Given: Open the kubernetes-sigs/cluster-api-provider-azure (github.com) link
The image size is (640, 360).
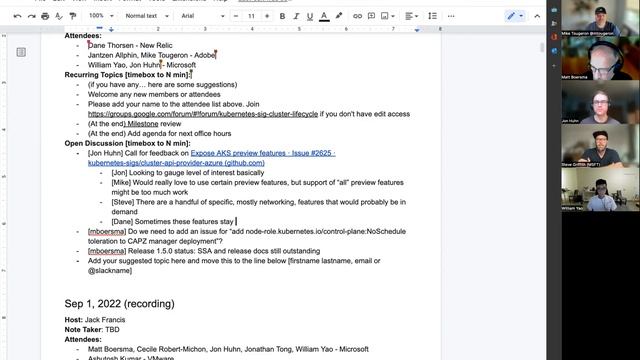Looking at the screenshot, I should pyautogui.click(x=176, y=163).
